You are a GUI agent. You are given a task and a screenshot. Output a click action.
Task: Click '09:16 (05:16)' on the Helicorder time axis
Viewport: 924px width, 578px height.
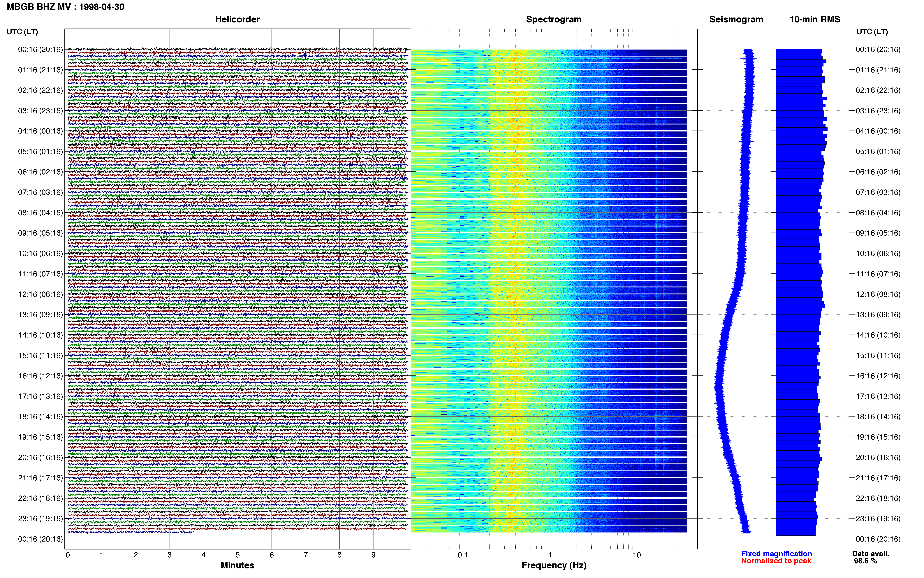click(x=41, y=233)
